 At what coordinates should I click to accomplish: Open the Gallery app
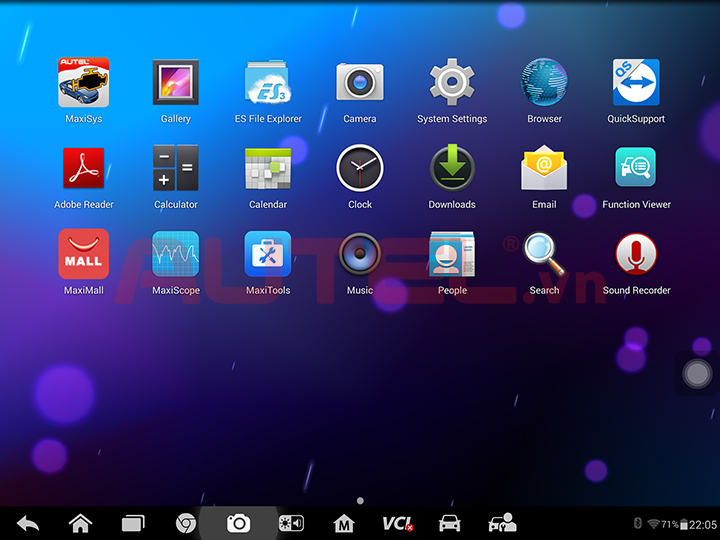coord(176,83)
